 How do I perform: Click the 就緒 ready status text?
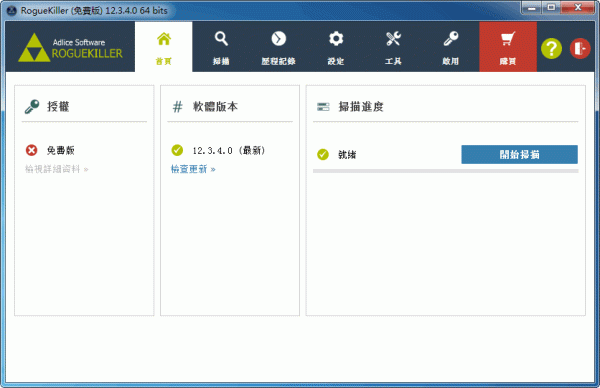pos(347,155)
